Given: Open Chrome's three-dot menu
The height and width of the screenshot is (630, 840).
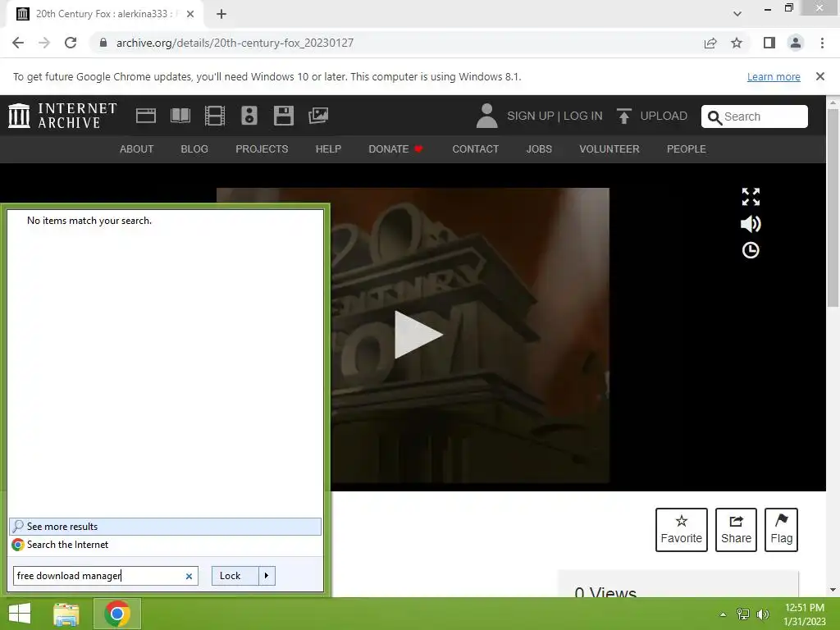Looking at the screenshot, I should point(822,43).
